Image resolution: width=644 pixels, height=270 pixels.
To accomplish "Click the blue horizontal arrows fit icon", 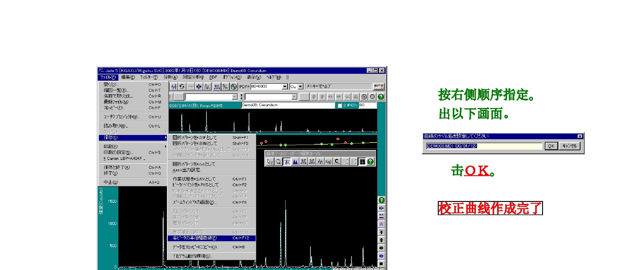I will coord(199,87).
